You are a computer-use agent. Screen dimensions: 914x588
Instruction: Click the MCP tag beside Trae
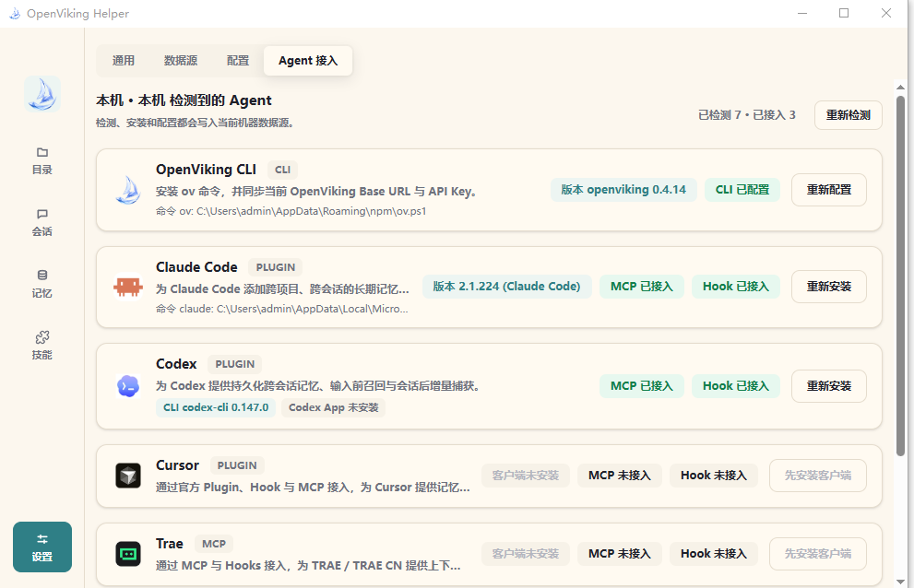point(214,544)
